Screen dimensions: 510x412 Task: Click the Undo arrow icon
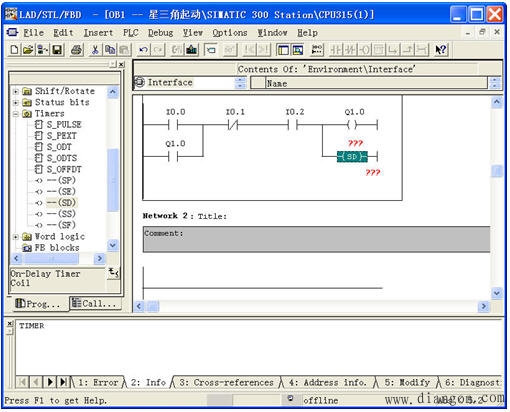[143, 50]
